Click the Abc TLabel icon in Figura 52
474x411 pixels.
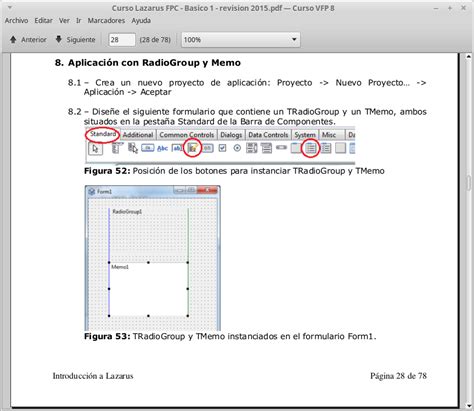[162, 148]
